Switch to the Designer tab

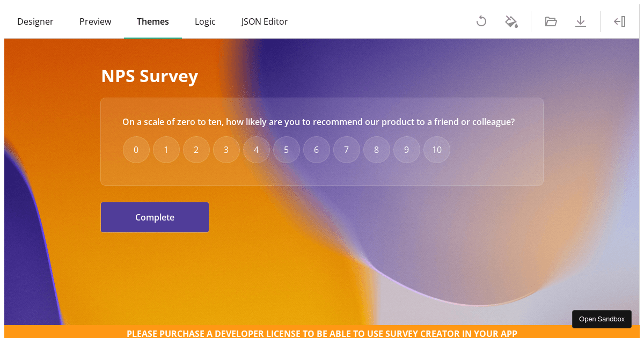(x=35, y=21)
